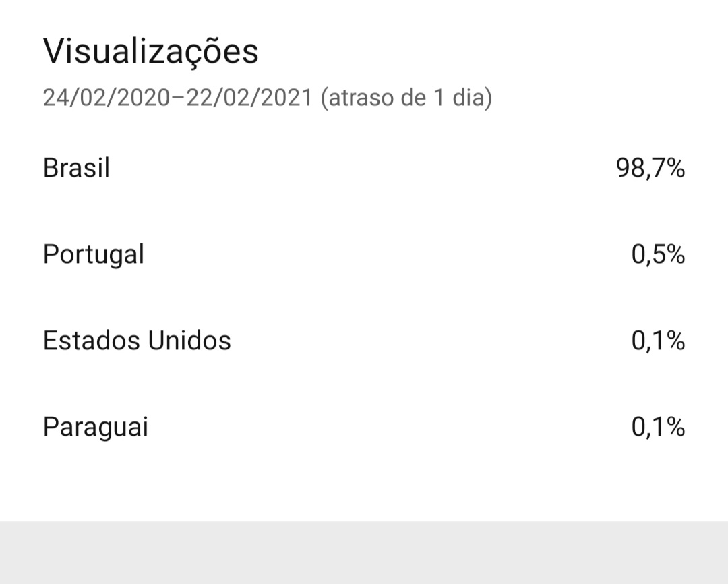The height and width of the screenshot is (584, 728).
Task: Select the Estados Unidos label
Action: 137,341
